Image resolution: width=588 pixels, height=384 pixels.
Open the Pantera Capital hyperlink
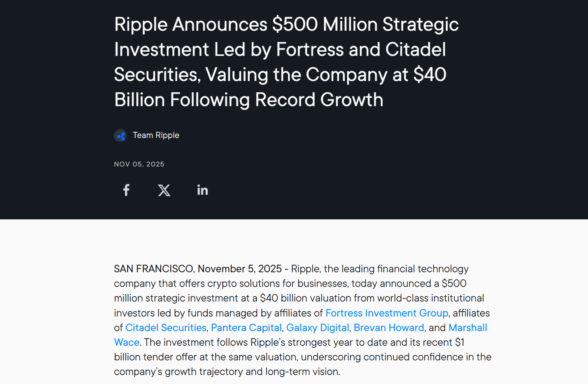coord(246,328)
